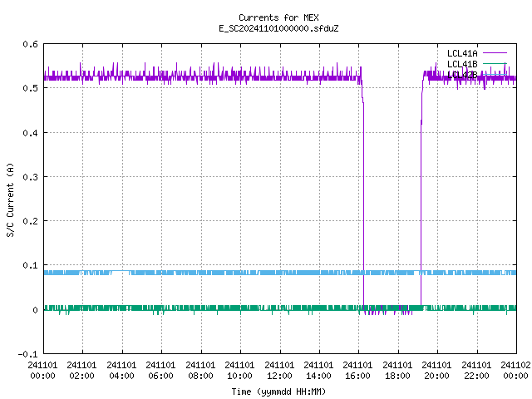Click the LCL41B legend label

coord(462,64)
